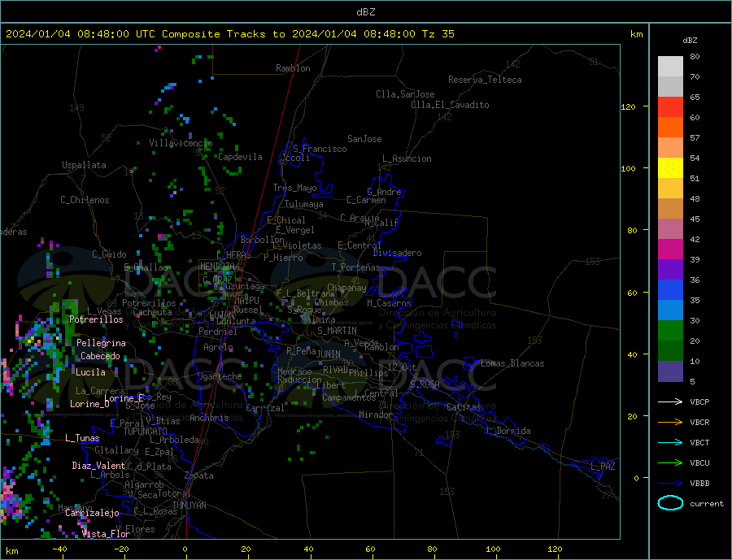Click the Divisadero map label

point(397,253)
